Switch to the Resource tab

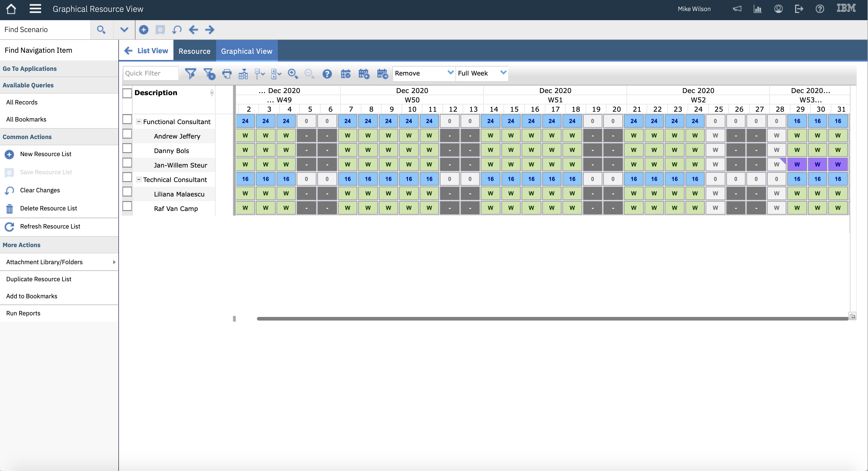click(194, 51)
